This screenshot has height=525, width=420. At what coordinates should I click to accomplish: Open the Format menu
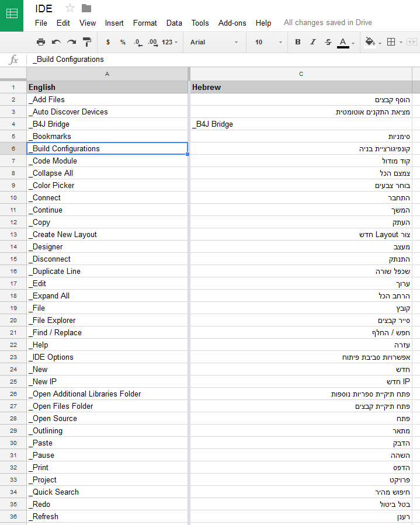click(145, 23)
